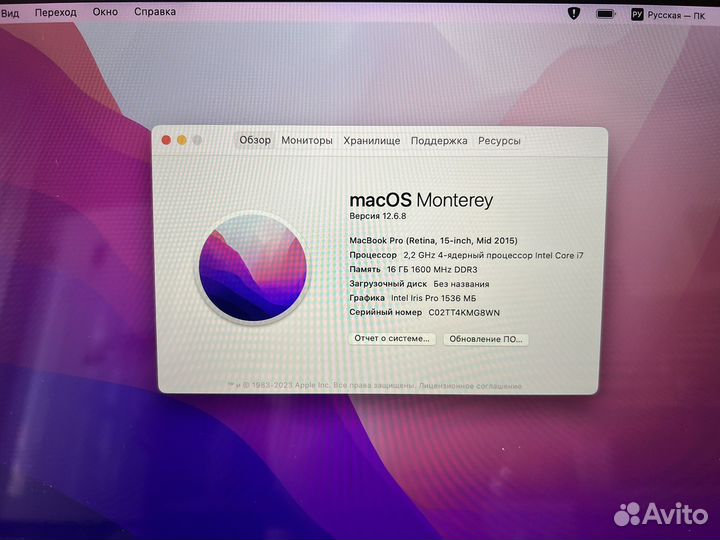Switch to the Ресурсы tab
This screenshot has height=540, width=720.
tap(499, 141)
